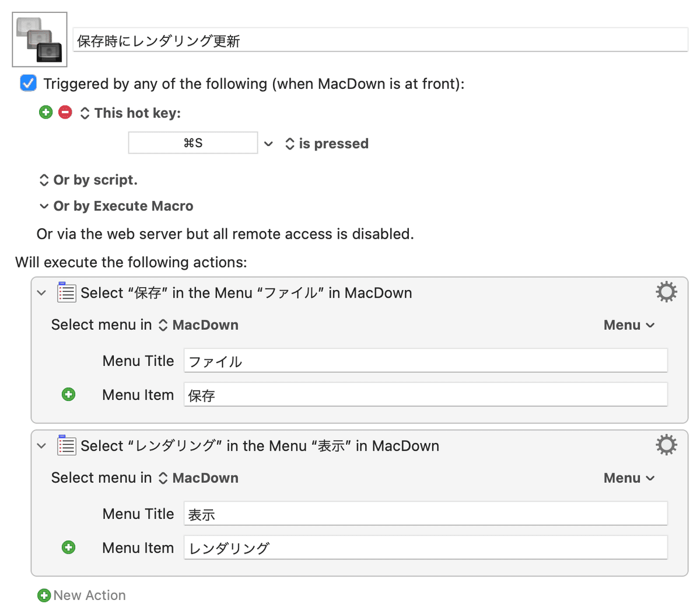
Task: Open Menu popup in 保存 action
Action: coord(629,325)
